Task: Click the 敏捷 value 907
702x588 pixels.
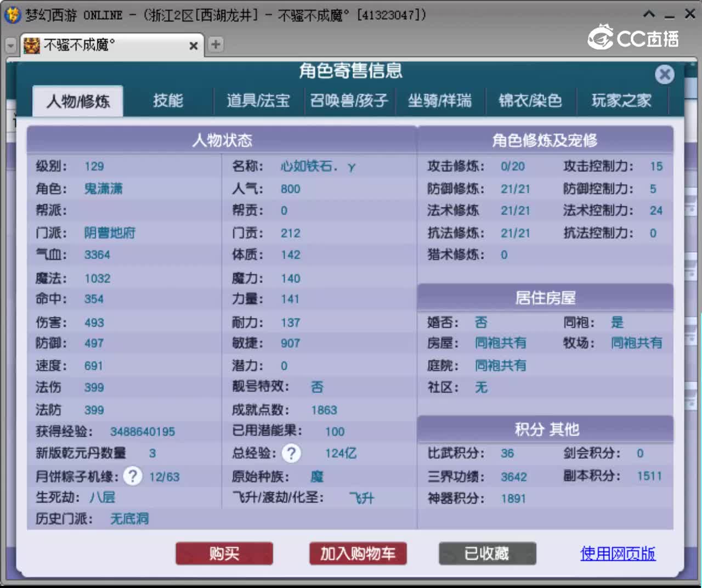Action: tap(290, 343)
